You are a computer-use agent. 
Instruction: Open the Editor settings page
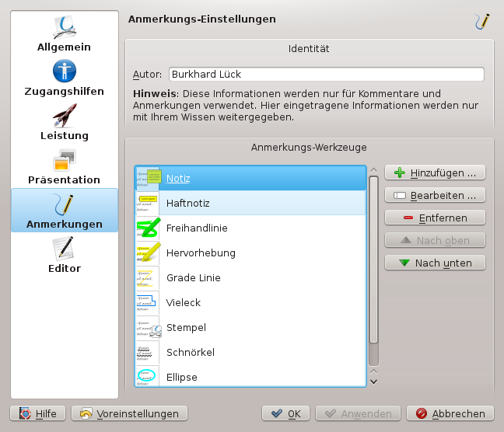point(64,255)
